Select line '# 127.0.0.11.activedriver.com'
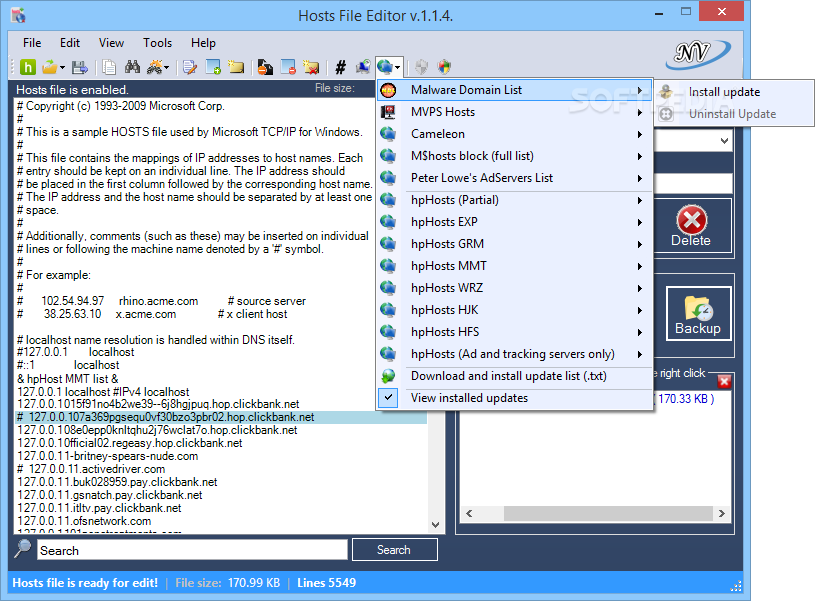815x601 pixels. click(x=91, y=469)
